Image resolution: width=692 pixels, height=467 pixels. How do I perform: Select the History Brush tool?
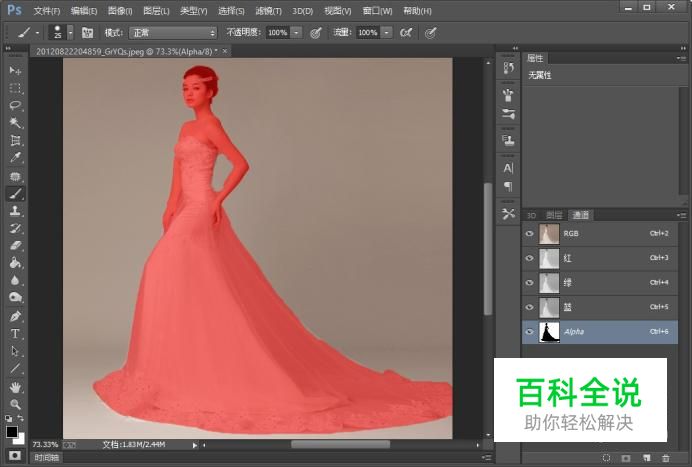(15, 228)
